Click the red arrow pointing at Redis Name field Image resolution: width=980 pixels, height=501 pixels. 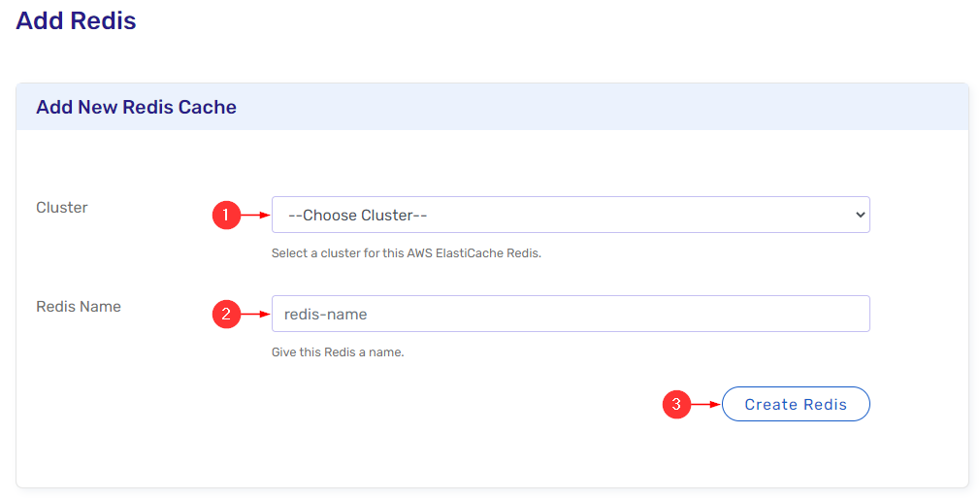[255, 314]
